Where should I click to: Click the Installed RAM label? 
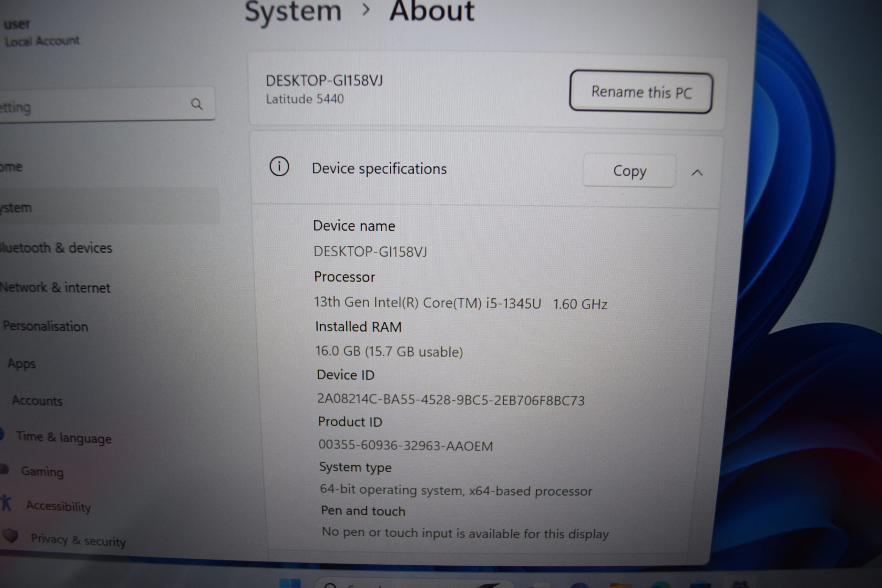[x=359, y=327]
